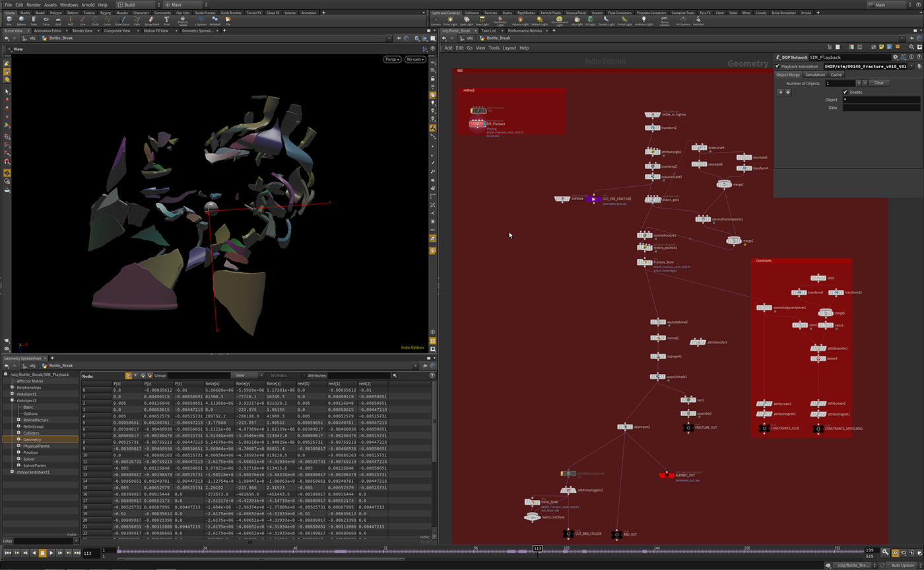Select the Platonic Solids shelf tool
Screen dimensions: 924x570
point(183,20)
